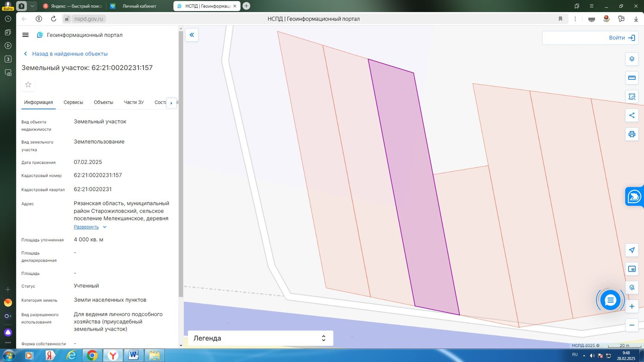Viewport: 644px width, 362px height.
Task: Collapse the left info panel
Action: click(x=192, y=35)
